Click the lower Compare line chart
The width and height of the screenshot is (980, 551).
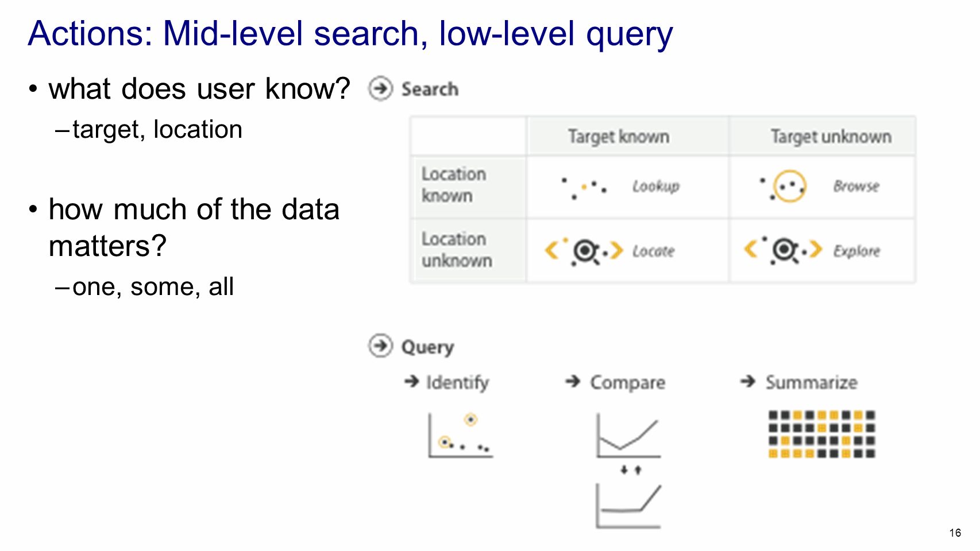click(x=628, y=506)
